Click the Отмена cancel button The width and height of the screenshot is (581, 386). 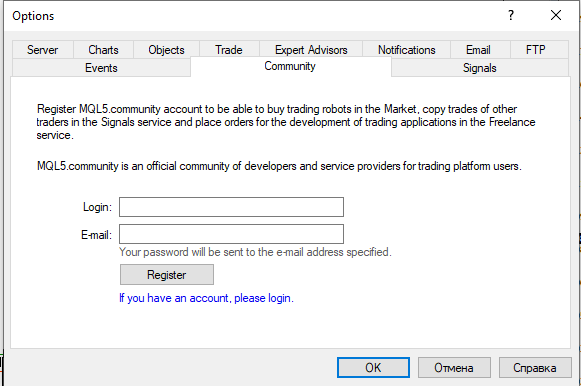point(454,367)
